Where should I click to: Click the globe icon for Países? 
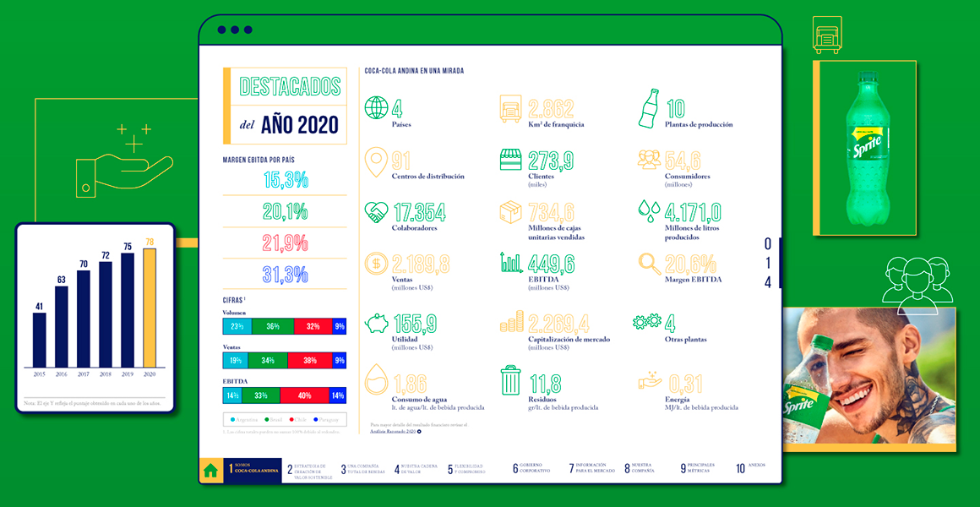(376, 107)
